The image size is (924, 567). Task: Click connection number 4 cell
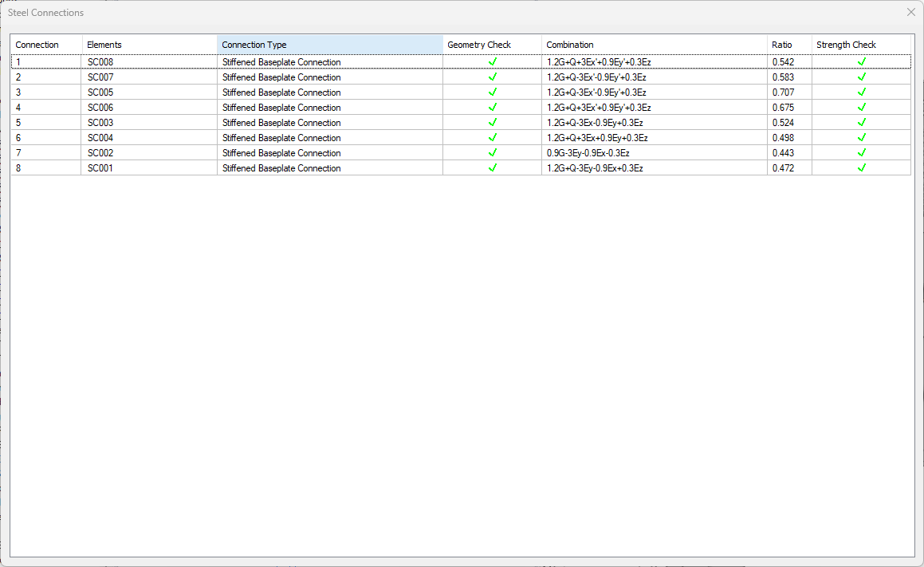click(x=46, y=108)
